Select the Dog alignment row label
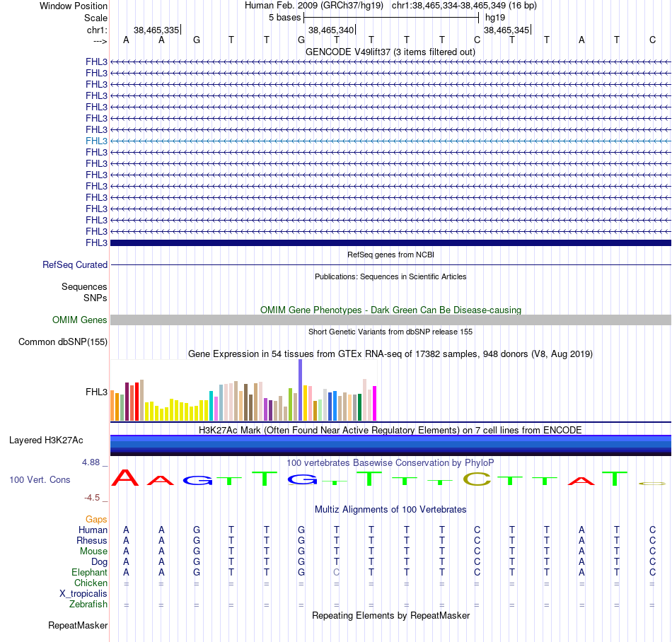 pos(99,561)
